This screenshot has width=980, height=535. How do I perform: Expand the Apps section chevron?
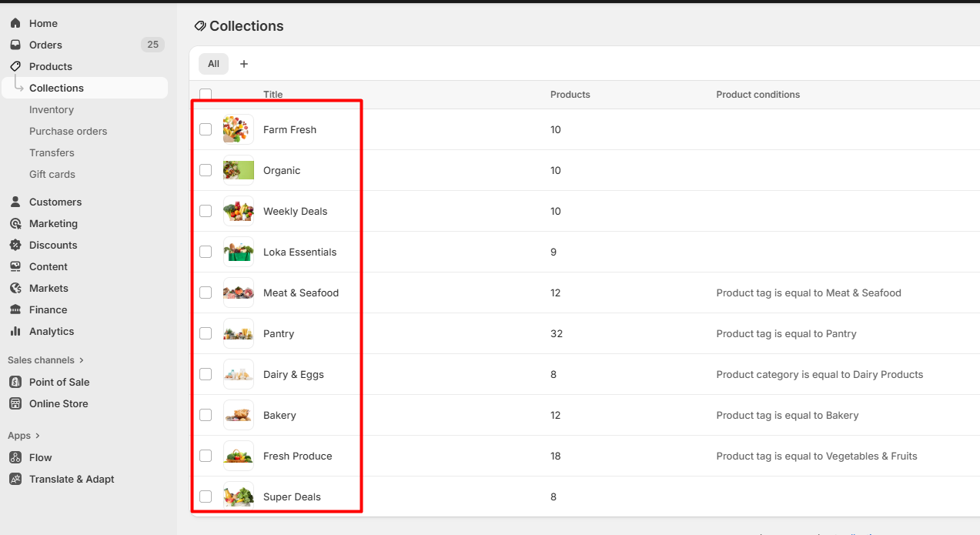(x=38, y=436)
